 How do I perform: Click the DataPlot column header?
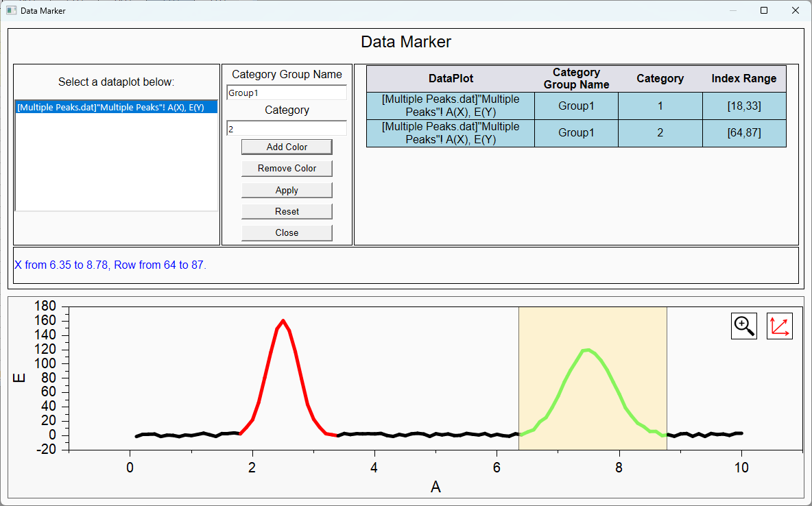[451, 78]
